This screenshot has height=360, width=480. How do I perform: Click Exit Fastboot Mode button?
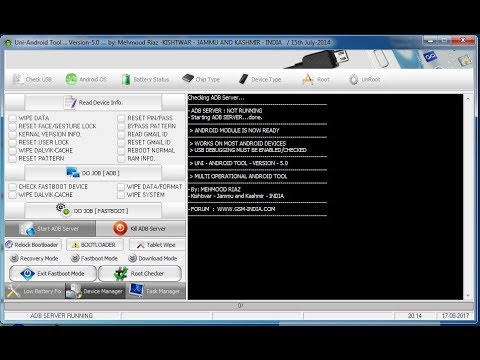pyautogui.click(x=53, y=274)
